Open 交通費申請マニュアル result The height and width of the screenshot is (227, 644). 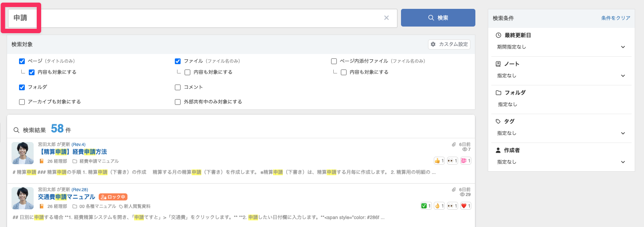coord(66,197)
